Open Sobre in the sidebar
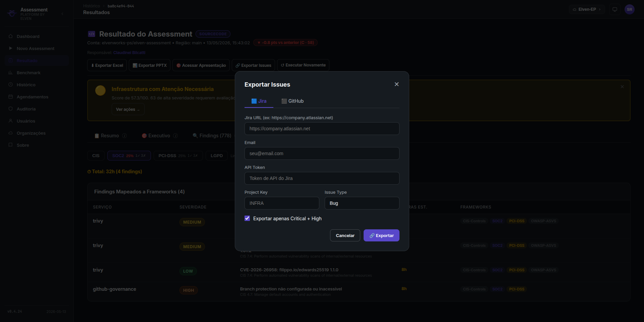 [37, 145]
